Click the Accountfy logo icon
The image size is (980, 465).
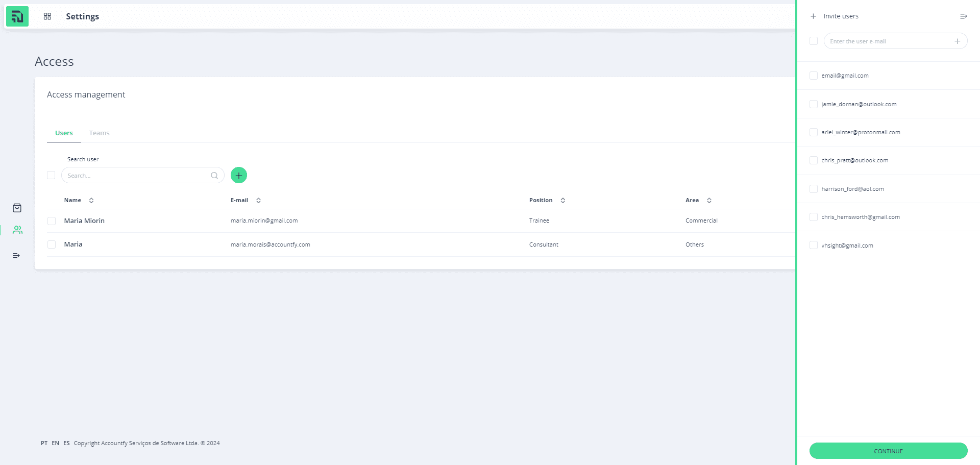pos(17,16)
